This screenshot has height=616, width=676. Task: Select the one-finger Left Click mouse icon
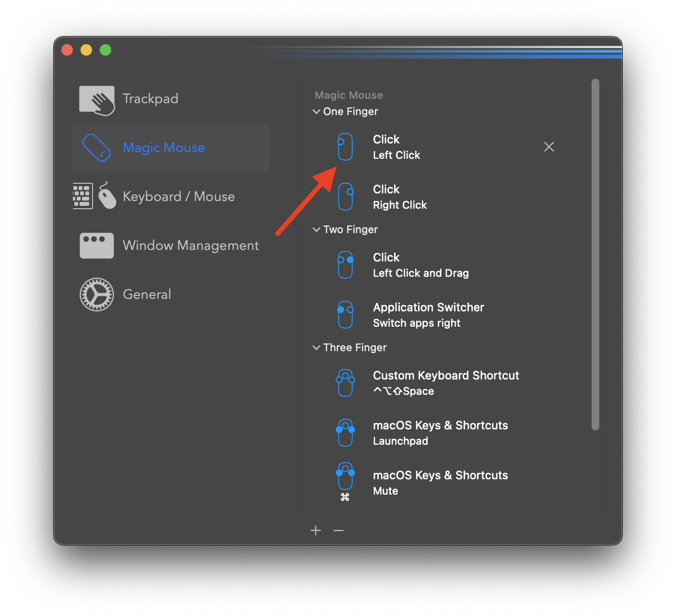click(345, 147)
